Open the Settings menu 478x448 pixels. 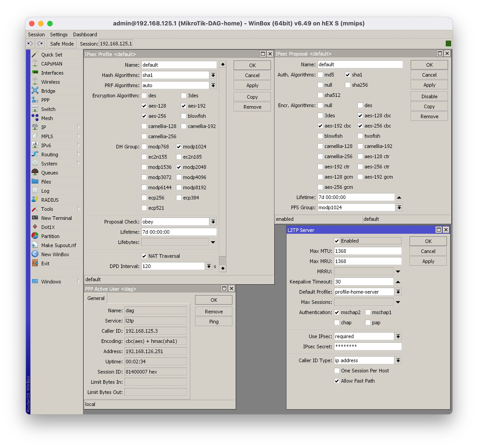tap(59, 35)
